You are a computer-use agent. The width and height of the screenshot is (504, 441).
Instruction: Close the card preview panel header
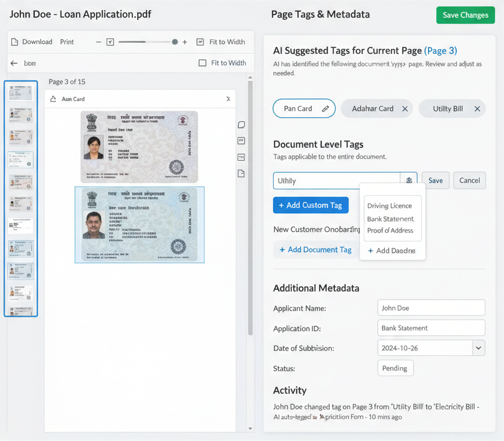click(228, 98)
